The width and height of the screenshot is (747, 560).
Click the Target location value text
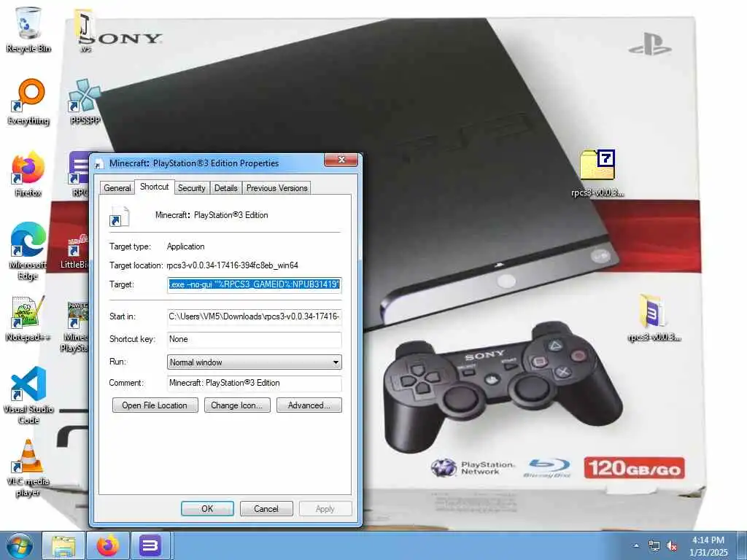pos(233,265)
